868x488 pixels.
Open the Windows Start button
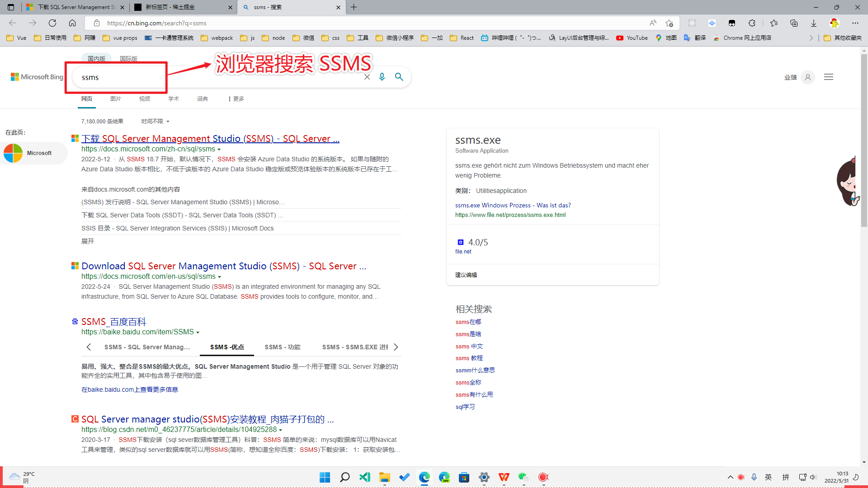point(325,477)
